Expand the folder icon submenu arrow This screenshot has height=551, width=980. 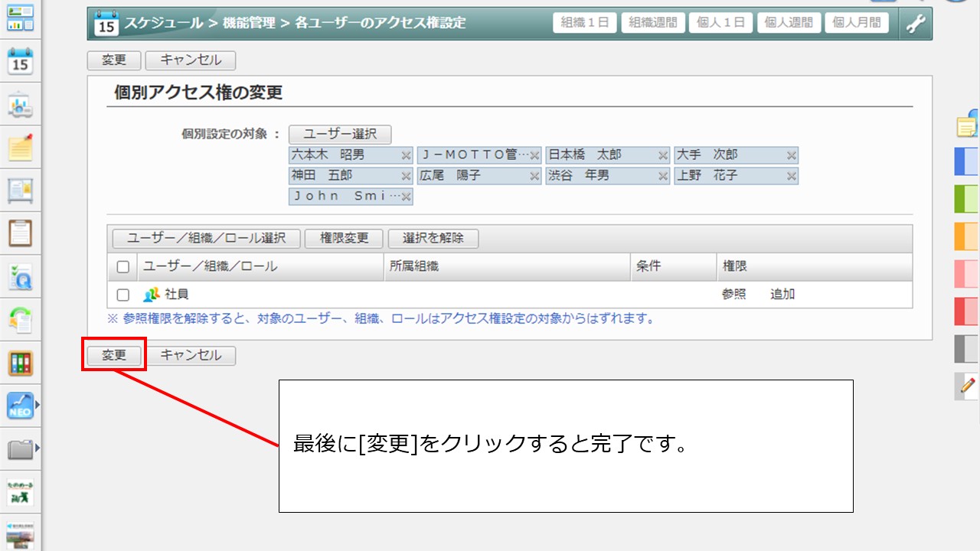coord(37,448)
